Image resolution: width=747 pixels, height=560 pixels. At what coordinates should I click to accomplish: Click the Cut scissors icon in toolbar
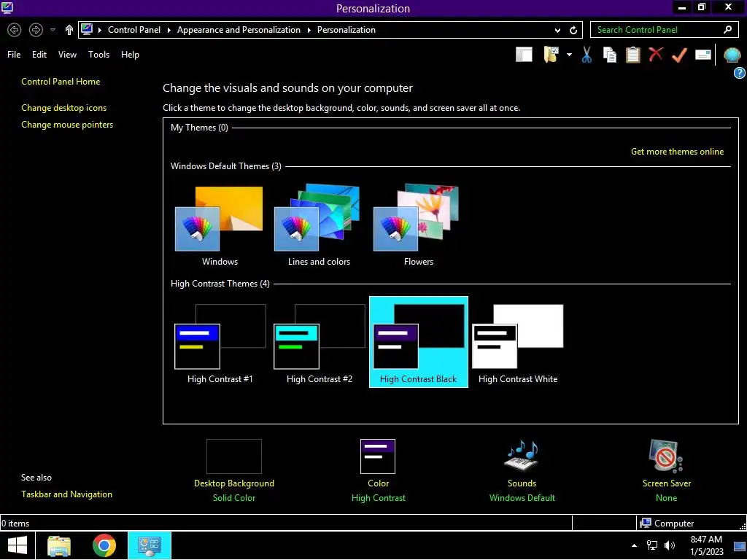coord(587,55)
